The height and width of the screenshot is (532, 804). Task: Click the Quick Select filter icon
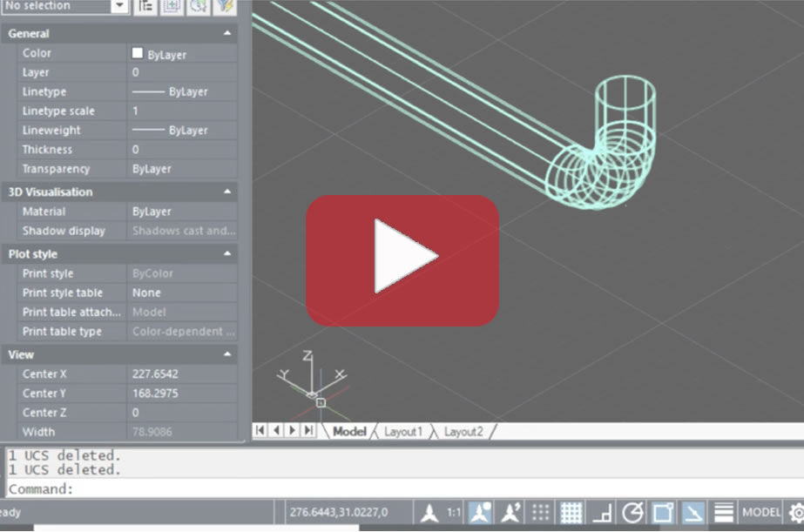225,6
